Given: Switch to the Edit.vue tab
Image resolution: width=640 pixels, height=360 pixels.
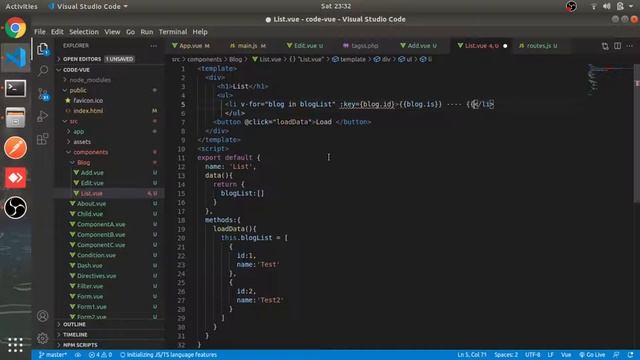Looking at the screenshot, I should [305, 46].
